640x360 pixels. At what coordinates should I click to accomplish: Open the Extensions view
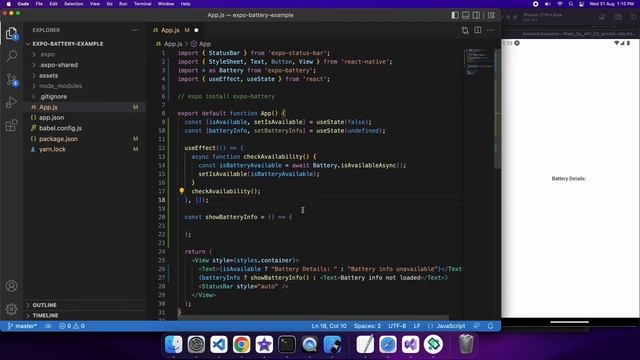[x=11, y=125]
